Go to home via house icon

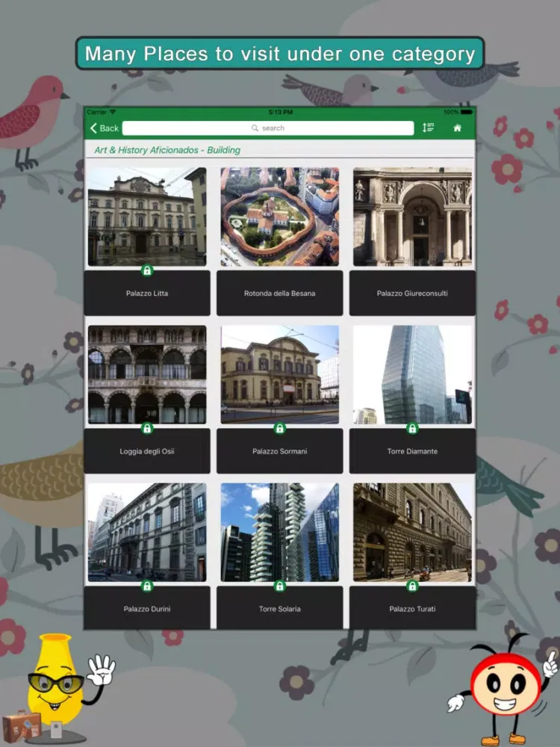click(457, 128)
